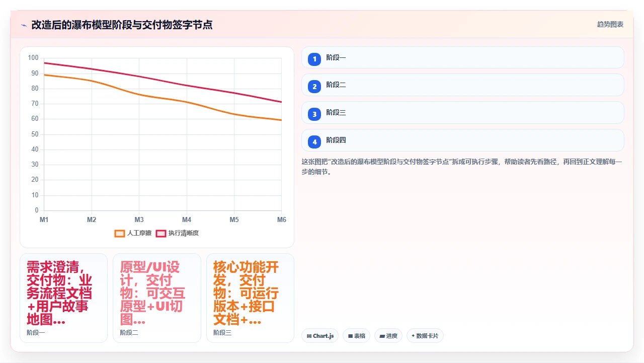Image resolution: width=644 pixels, height=363 pixels.
Task: Select the 阶段一 step row
Action: click(x=462, y=57)
